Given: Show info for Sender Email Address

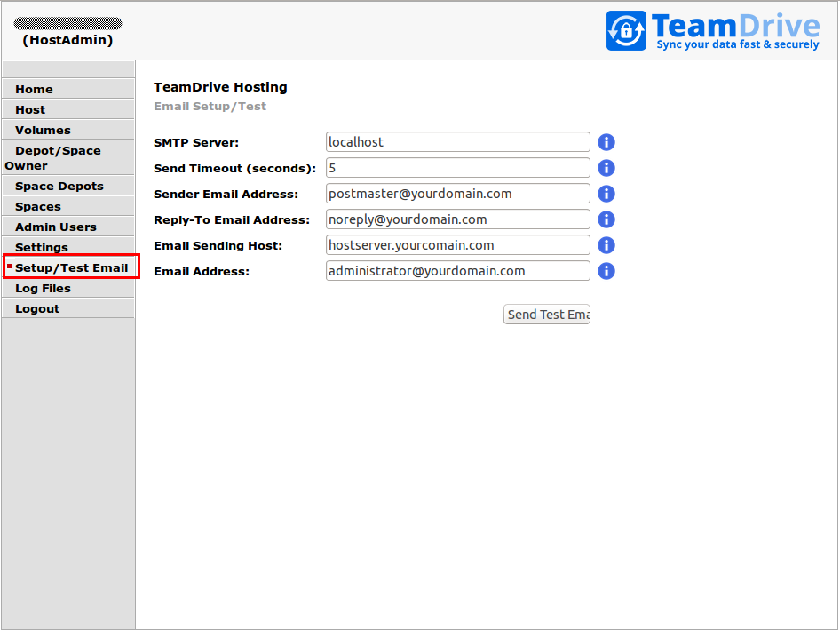Looking at the screenshot, I should click(606, 194).
